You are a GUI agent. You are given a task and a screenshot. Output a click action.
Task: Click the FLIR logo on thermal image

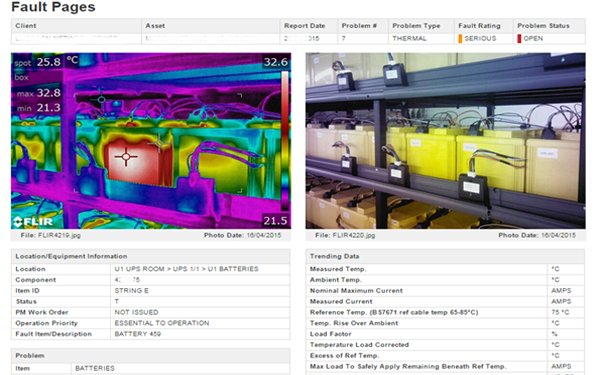33,221
